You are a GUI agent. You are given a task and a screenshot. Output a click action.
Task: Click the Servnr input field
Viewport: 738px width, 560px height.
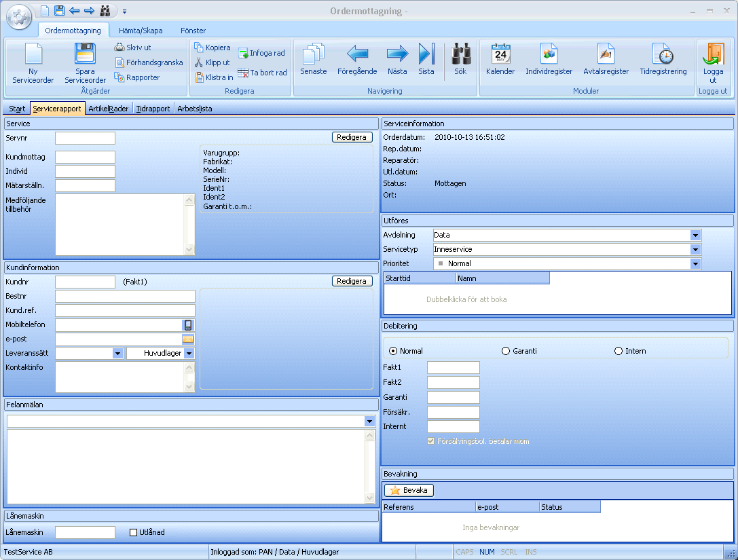point(85,138)
